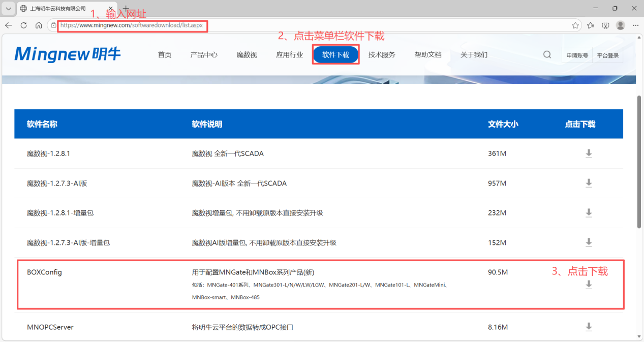Go to 帮助文档 in the navigation bar
Screen dimensions: 644x342
(x=428, y=55)
